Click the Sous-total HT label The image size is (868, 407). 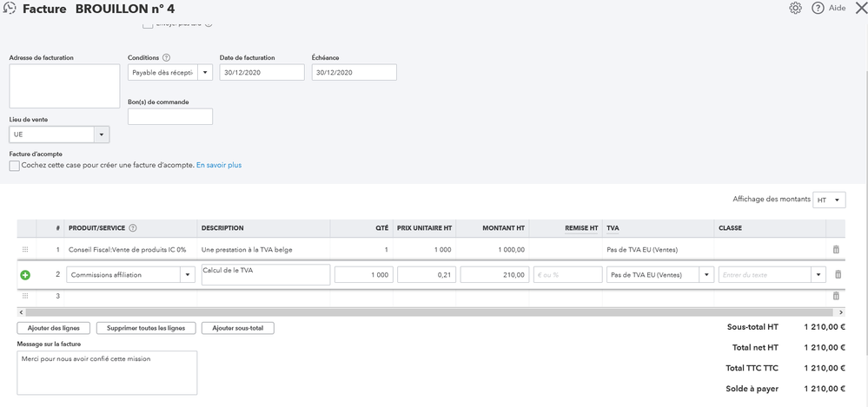tap(752, 327)
